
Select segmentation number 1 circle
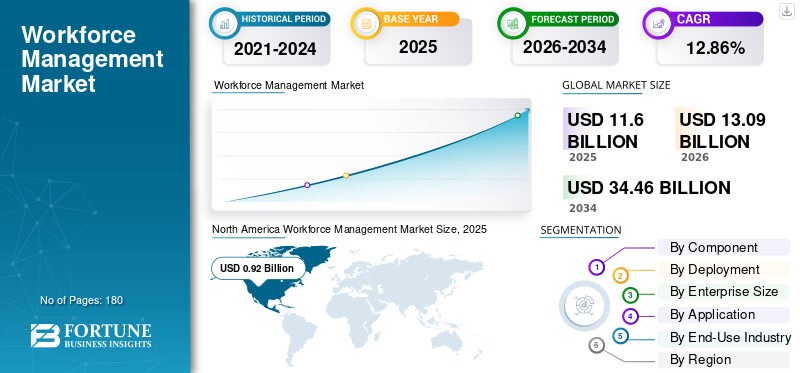click(596, 267)
